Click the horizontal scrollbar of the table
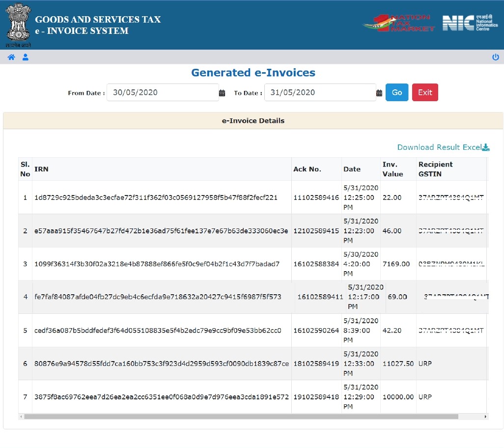 [x=241, y=417]
